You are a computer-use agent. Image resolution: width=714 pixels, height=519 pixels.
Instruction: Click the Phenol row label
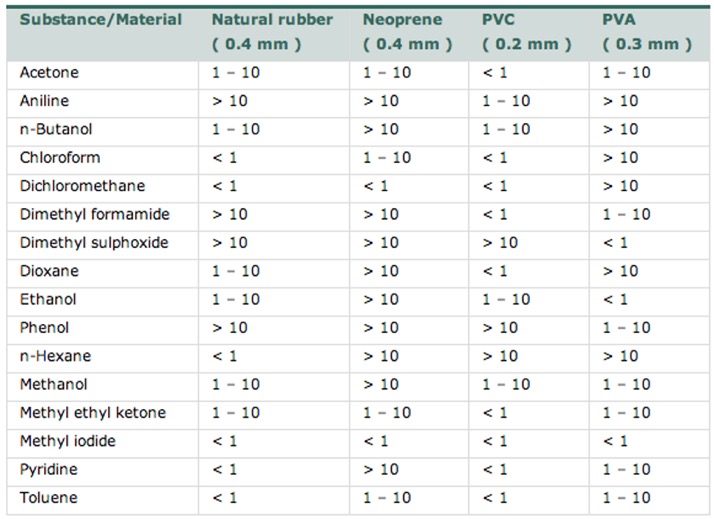[44, 327]
